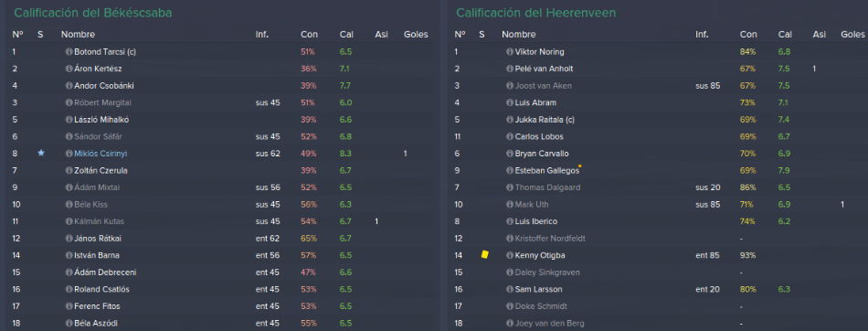868x331 pixels.
Task: Open Andor Csobánki player profile
Action: tap(104, 86)
